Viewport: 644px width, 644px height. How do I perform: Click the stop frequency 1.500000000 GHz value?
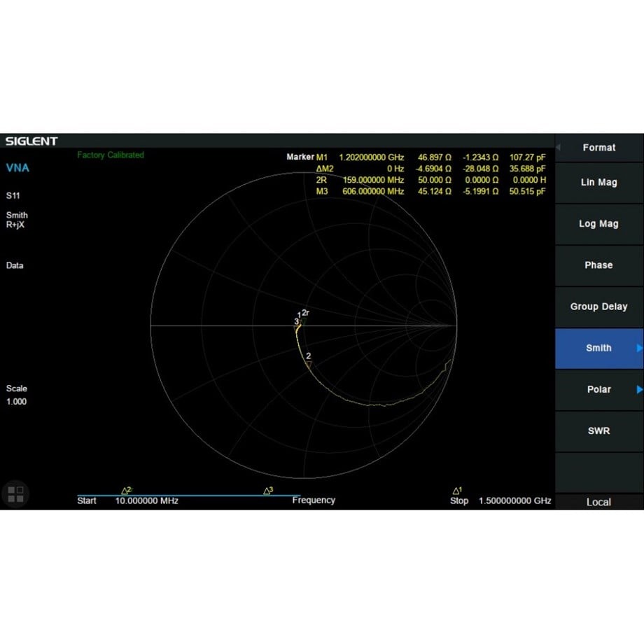[x=514, y=501]
